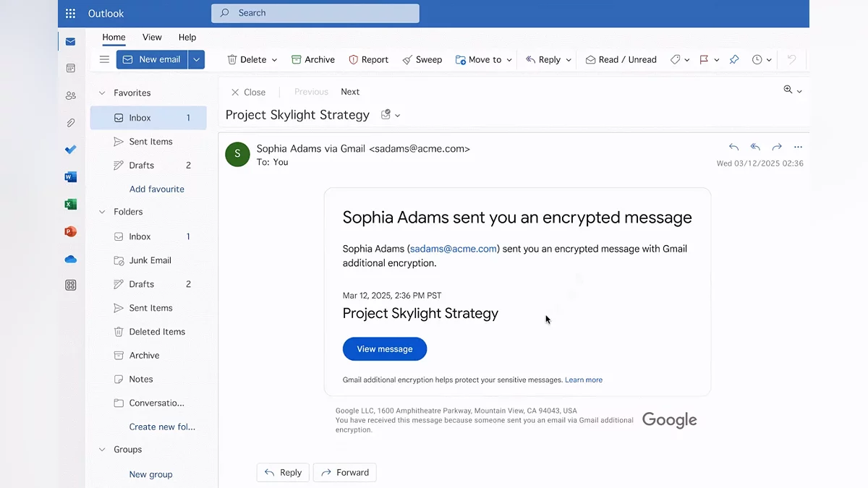
Task: Launch the Excel app from sidebar
Action: click(70, 205)
